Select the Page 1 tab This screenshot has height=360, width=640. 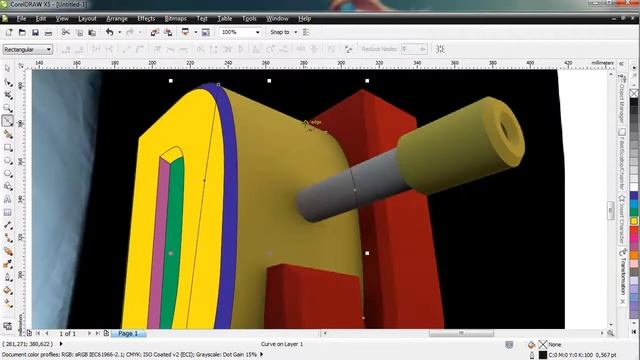tap(128, 333)
